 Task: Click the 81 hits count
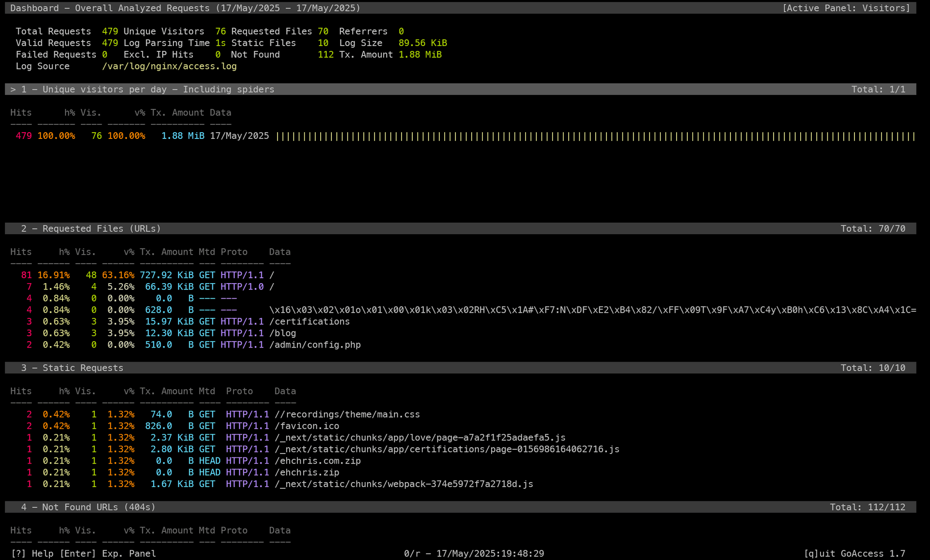pyautogui.click(x=26, y=275)
